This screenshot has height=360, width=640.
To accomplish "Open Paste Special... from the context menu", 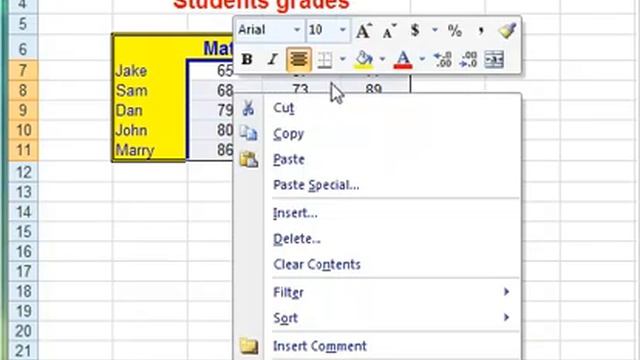I will click(x=377, y=185).
